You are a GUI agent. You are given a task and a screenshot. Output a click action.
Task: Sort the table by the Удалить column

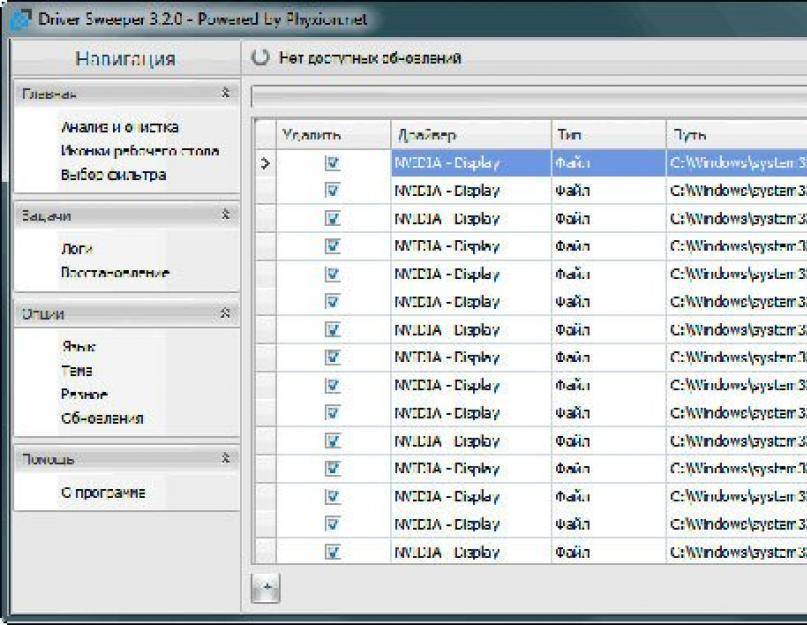point(334,135)
